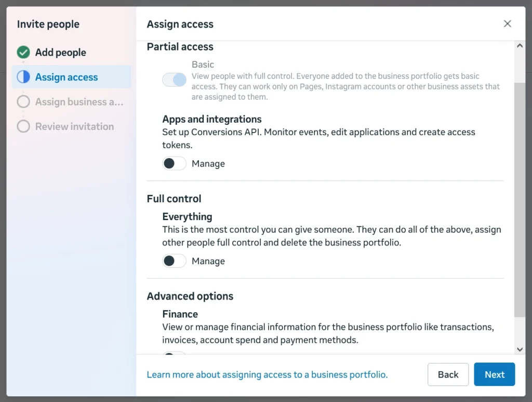Enable Manage toggle for Apps and integrations

pyautogui.click(x=174, y=164)
